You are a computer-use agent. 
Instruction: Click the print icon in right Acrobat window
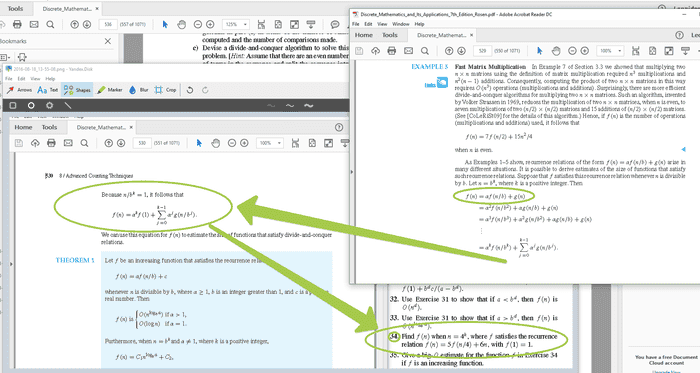[x=392, y=51]
